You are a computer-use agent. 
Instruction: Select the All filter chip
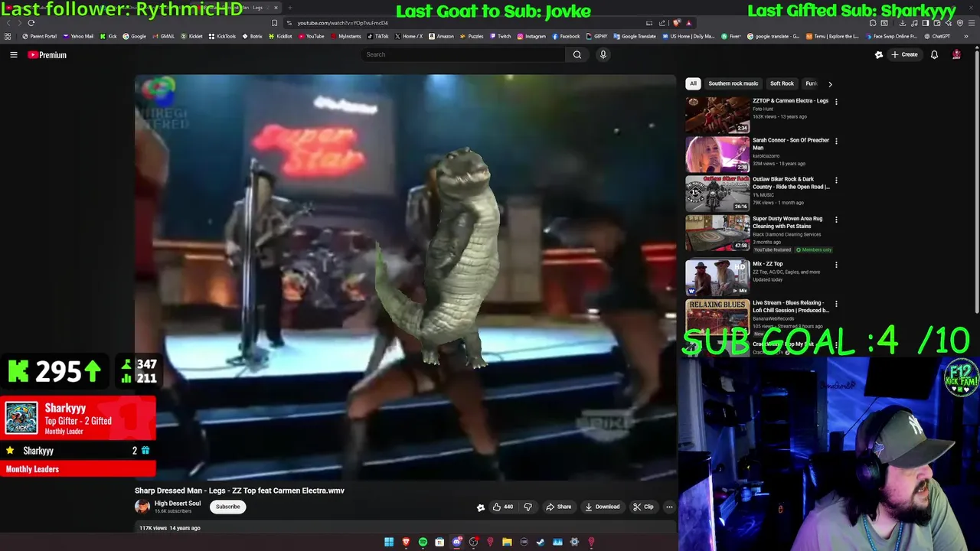(x=693, y=83)
